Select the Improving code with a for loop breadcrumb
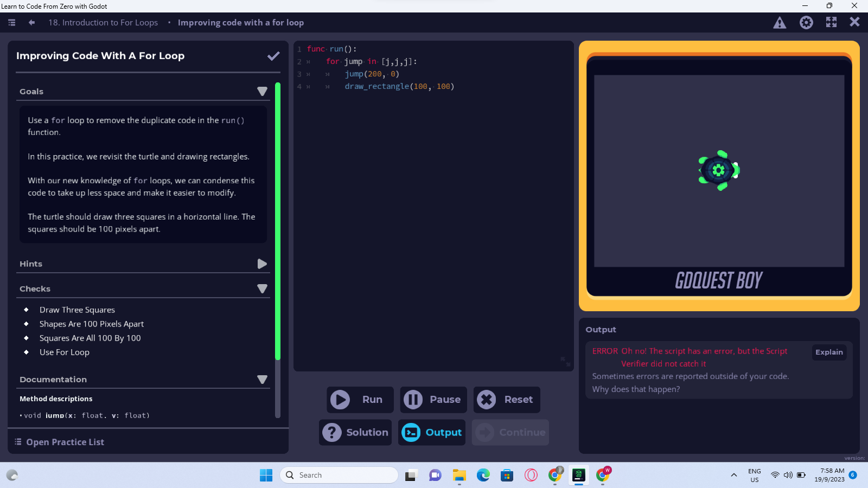This screenshot has height=488, width=868. [240, 22]
